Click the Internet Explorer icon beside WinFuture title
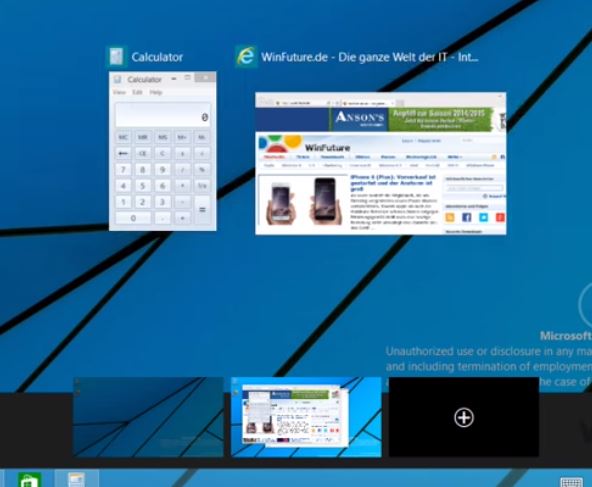This screenshot has width=592, height=487. click(x=246, y=57)
